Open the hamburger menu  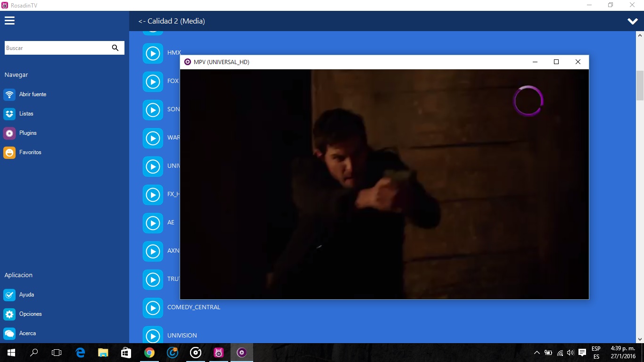coord(9,21)
